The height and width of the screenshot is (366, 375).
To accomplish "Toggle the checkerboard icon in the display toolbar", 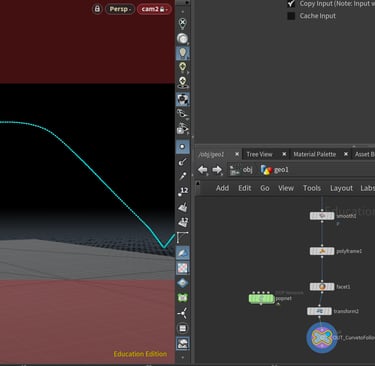I will (x=183, y=268).
